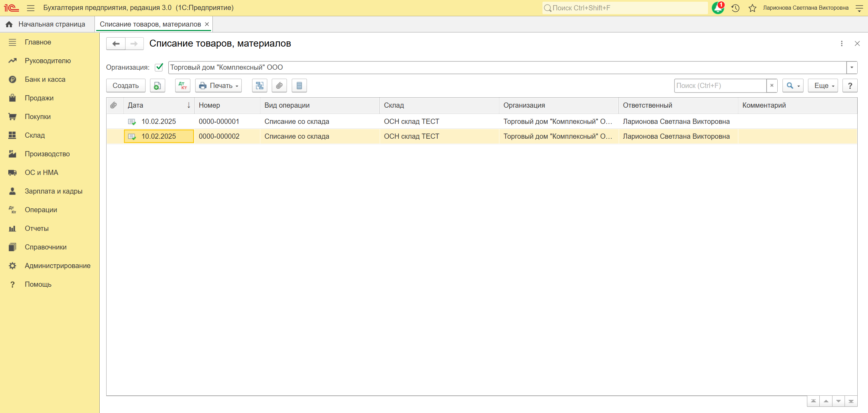Switch to the Начальная страница tab
The height and width of the screenshot is (413, 868).
click(x=47, y=24)
